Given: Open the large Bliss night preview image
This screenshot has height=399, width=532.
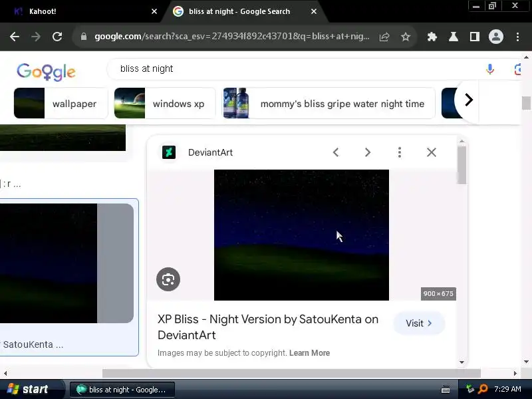Looking at the screenshot, I should point(301,235).
